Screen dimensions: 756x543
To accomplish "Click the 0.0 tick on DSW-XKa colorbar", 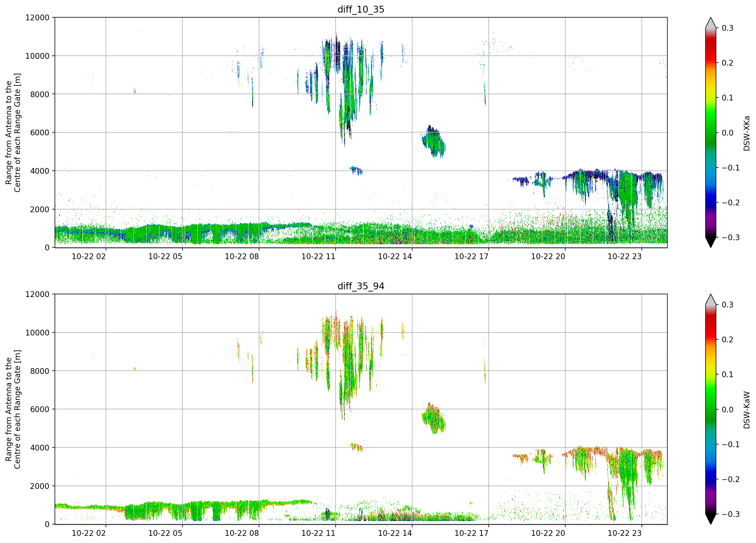I will click(727, 133).
